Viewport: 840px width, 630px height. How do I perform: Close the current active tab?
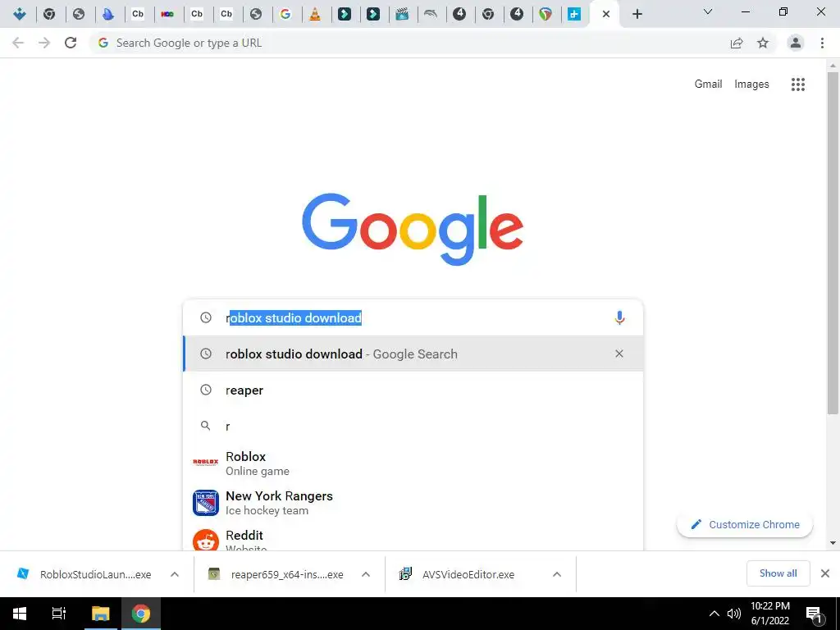point(606,14)
